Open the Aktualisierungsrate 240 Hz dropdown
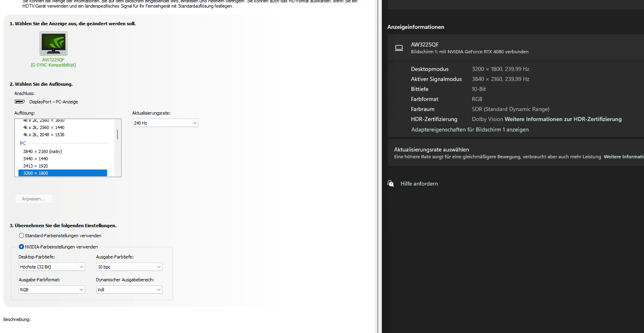644x333 pixels. click(165, 123)
